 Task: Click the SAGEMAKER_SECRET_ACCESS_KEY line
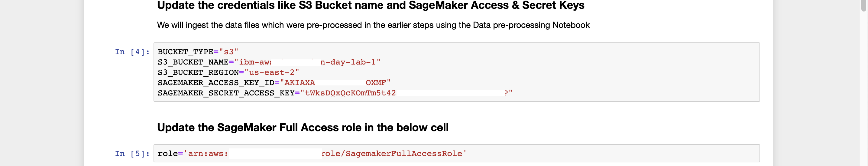click(x=335, y=93)
